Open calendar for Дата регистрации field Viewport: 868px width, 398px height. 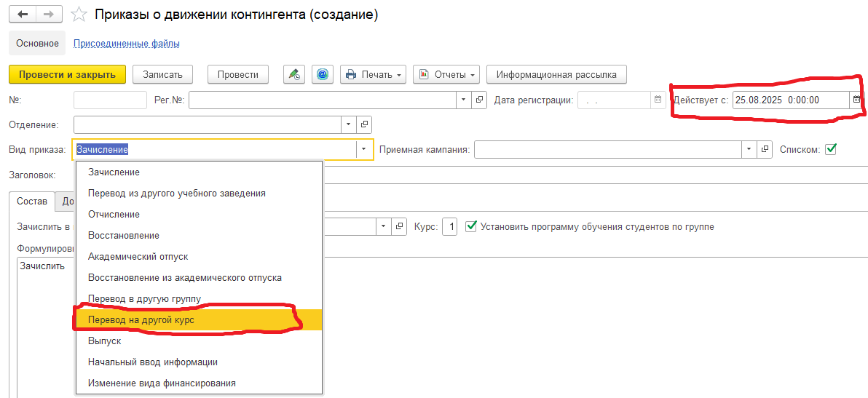click(658, 100)
